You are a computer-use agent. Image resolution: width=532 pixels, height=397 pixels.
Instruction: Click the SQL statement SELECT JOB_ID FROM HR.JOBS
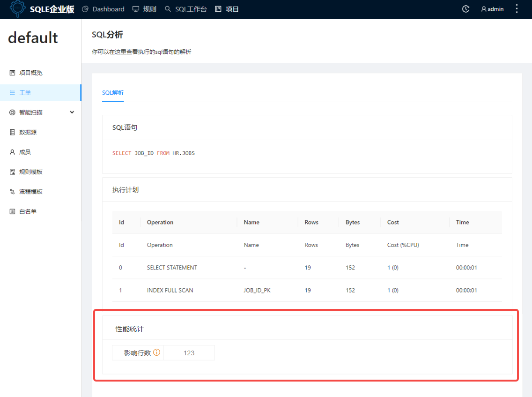153,153
